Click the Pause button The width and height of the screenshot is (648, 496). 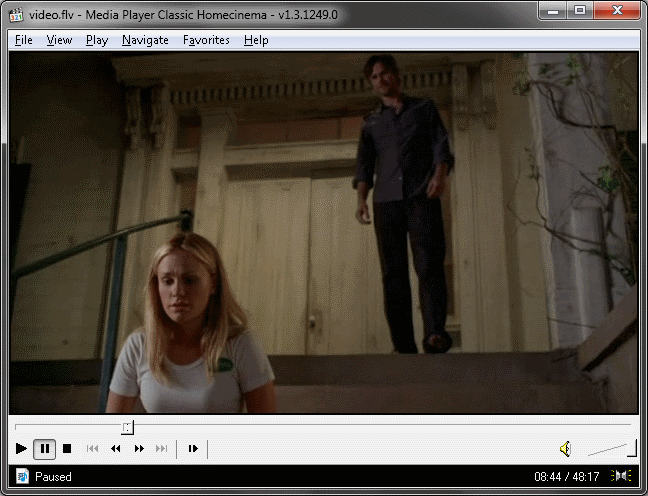(45, 448)
